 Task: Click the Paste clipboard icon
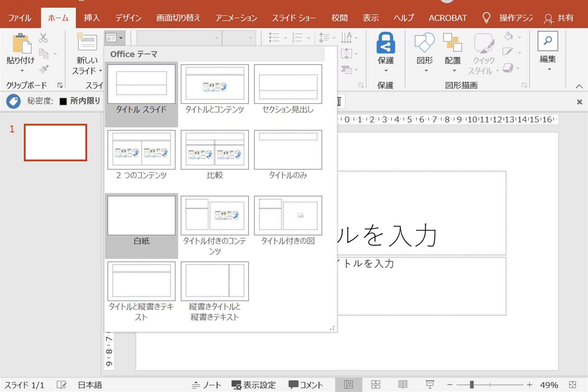[21, 43]
